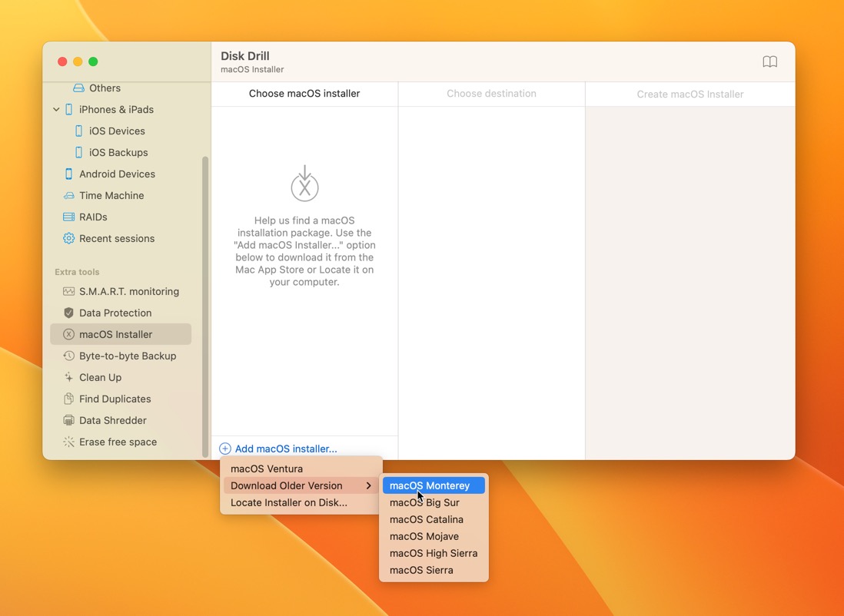Click the plus icon beside Add macOS installer
Image resolution: width=844 pixels, height=616 pixels.
(225, 448)
